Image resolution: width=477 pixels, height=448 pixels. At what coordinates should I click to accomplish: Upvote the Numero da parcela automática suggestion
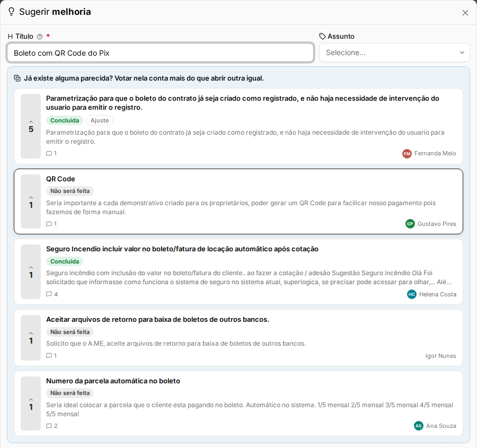point(31,403)
